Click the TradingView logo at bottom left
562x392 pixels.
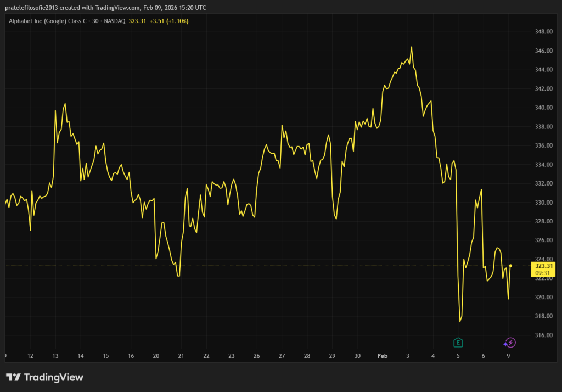(44, 377)
